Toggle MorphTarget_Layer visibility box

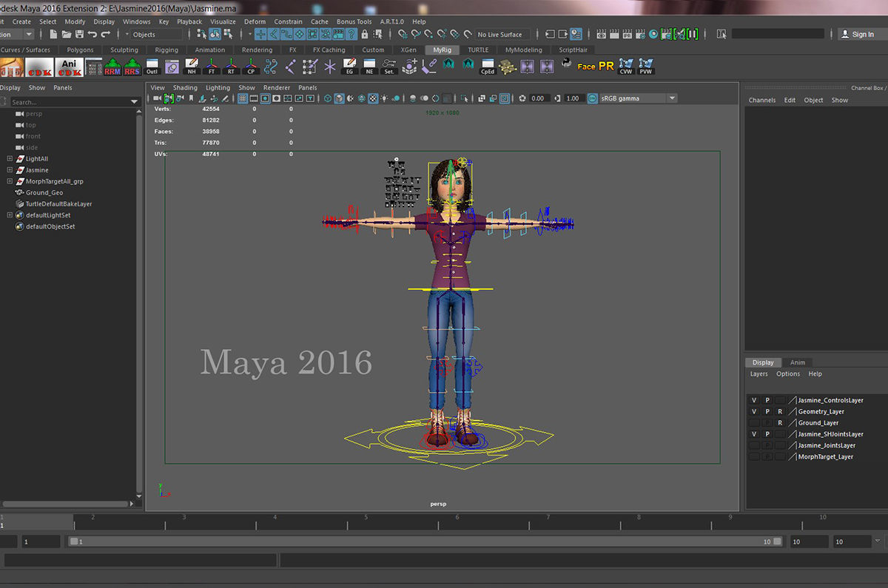(x=754, y=457)
